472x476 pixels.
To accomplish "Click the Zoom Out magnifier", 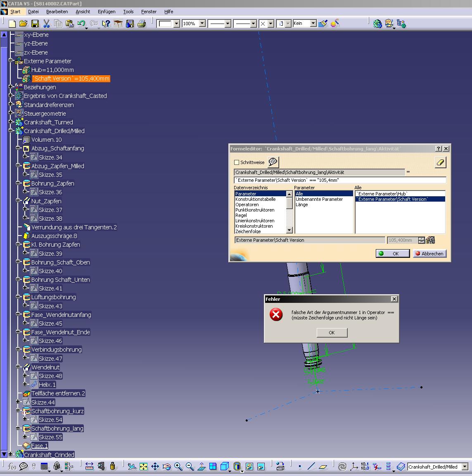I will [x=190, y=466].
